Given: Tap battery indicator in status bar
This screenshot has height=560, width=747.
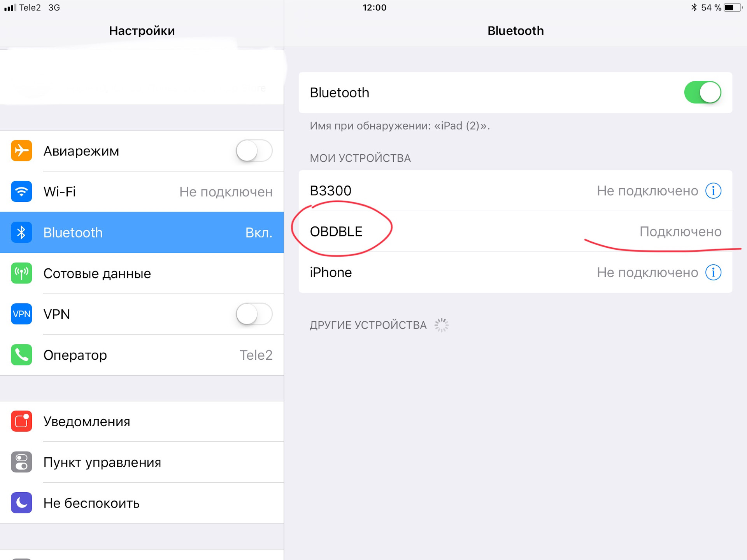Looking at the screenshot, I should [x=733, y=7].
